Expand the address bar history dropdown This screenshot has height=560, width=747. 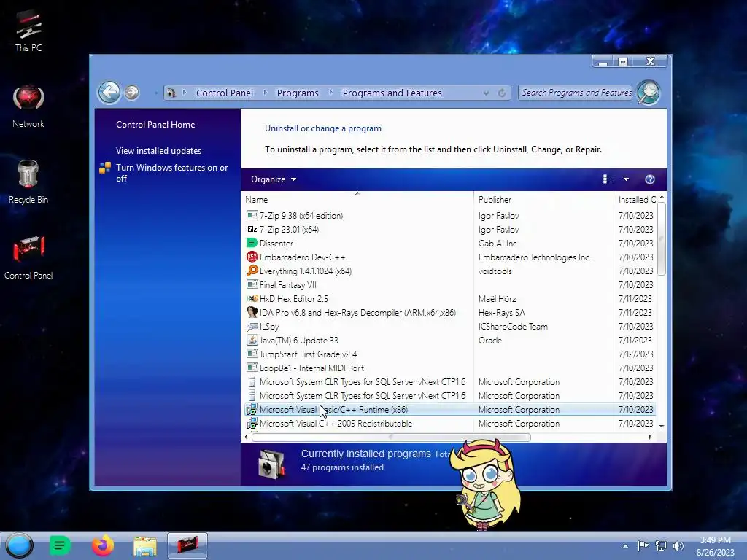(x=486, y=93)
